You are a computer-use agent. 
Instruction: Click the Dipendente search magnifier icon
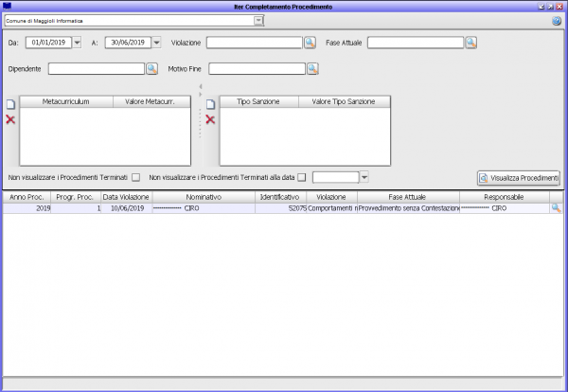[151, 69]
